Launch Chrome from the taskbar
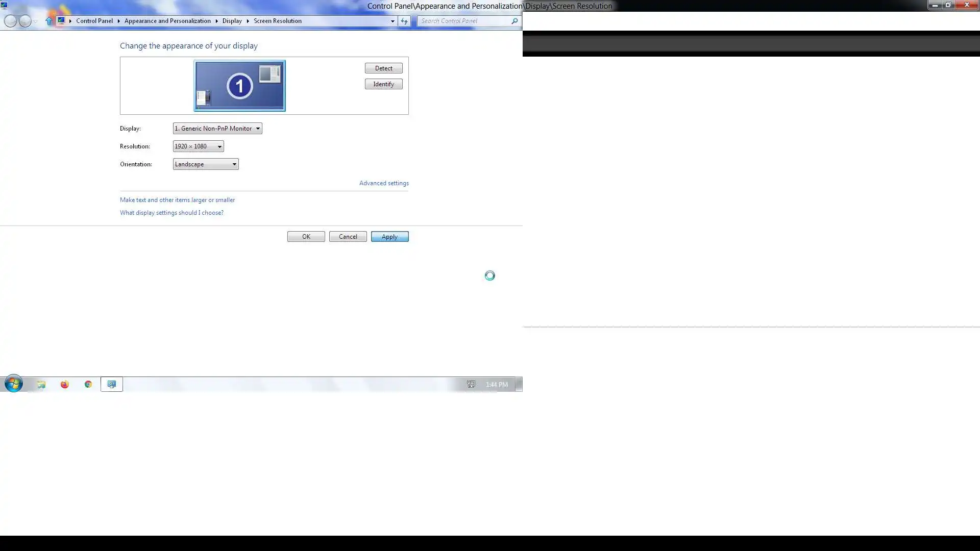The height and width of the screenshot is (551, 980). pyautogui.click(x=88, y=384)
